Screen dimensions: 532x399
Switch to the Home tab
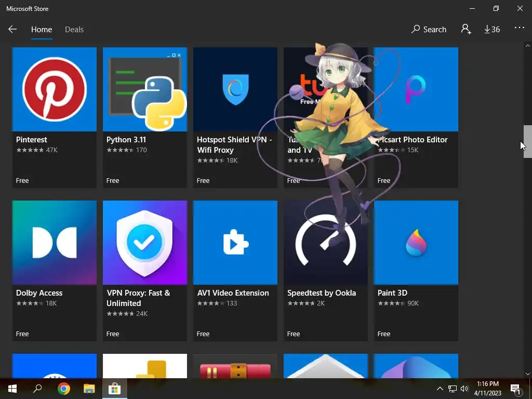(42, 30)
